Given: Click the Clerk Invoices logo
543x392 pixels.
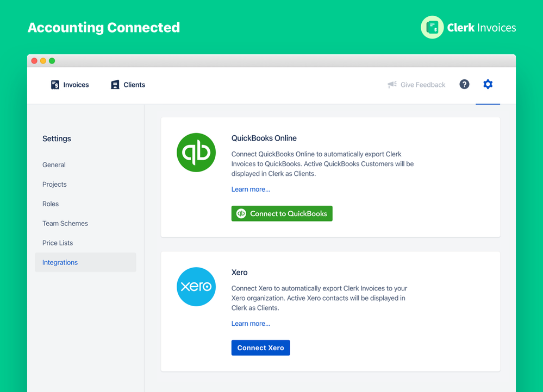Looking at the screenshot, I should (468, 27).
